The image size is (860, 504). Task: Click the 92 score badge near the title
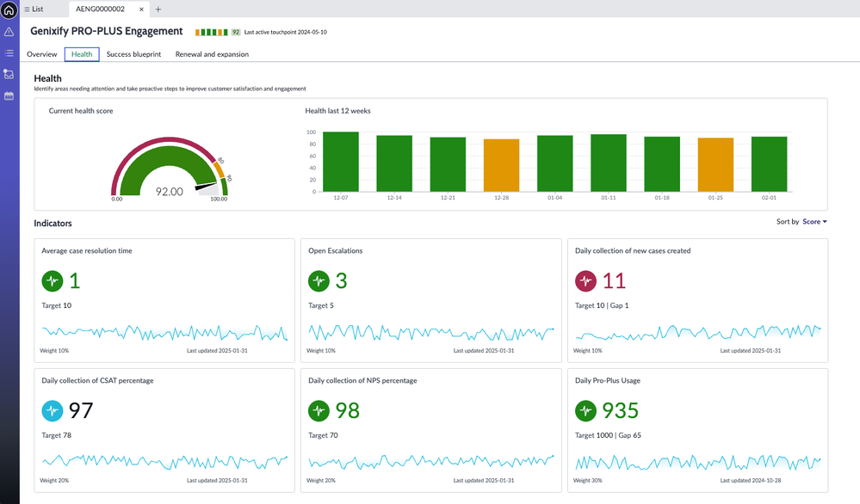[x=234, y=31]
